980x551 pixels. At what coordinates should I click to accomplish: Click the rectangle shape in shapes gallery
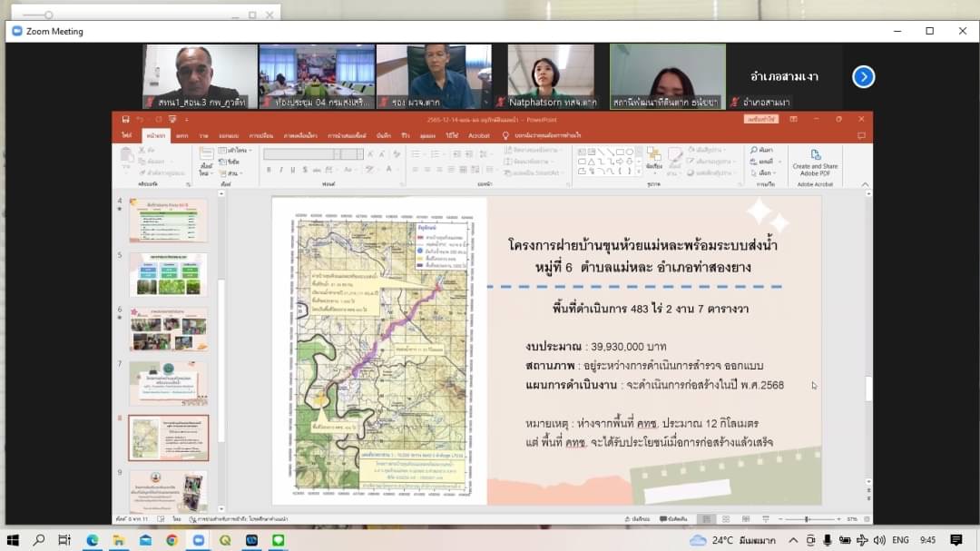[x=620, y=152]
